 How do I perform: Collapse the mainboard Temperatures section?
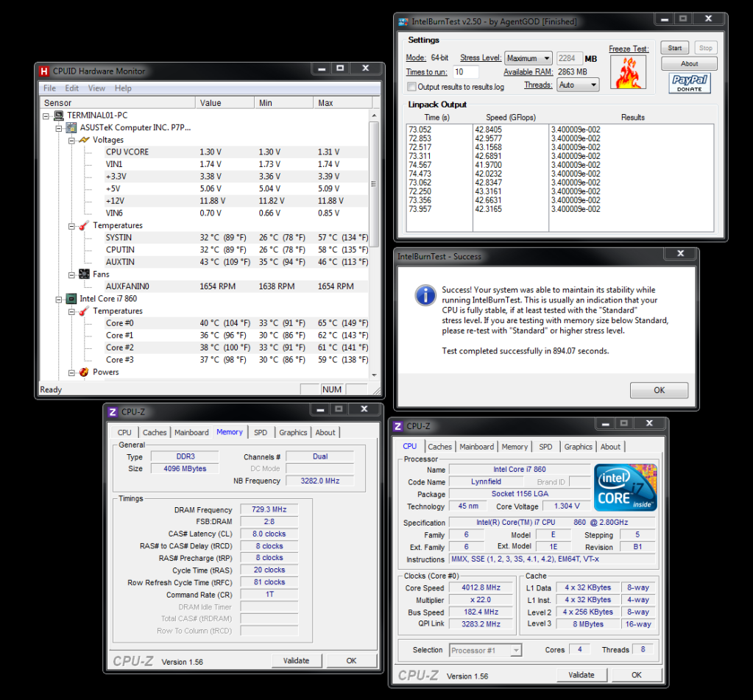[x=71, y=226]
